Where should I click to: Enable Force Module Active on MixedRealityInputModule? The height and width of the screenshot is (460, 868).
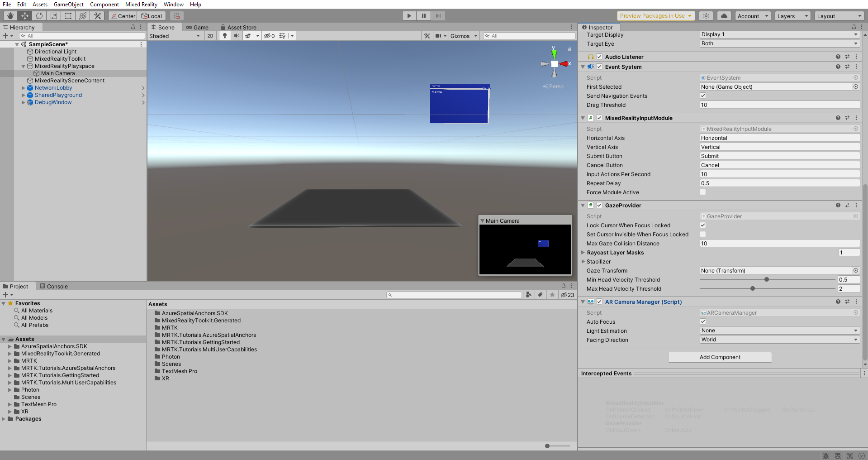coord(703,192)
